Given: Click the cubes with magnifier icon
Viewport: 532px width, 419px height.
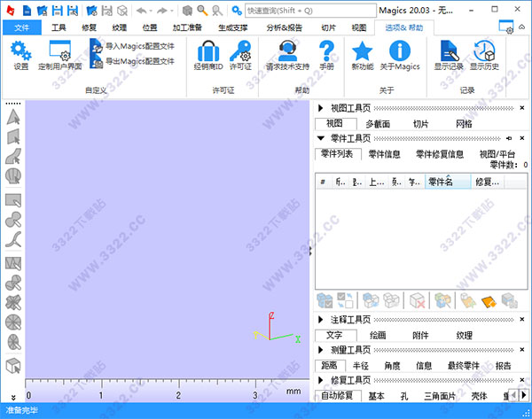Looking at the screenshot, I should (442, 300).
